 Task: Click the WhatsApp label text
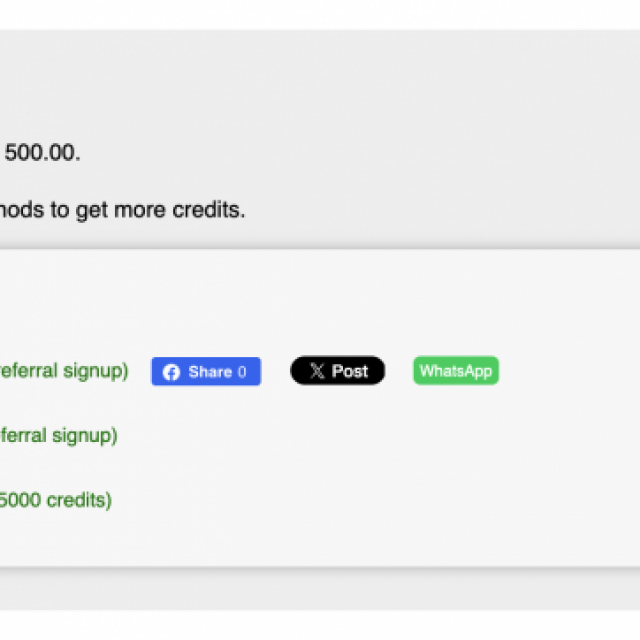pyautogui.click(x=456, y=371)
